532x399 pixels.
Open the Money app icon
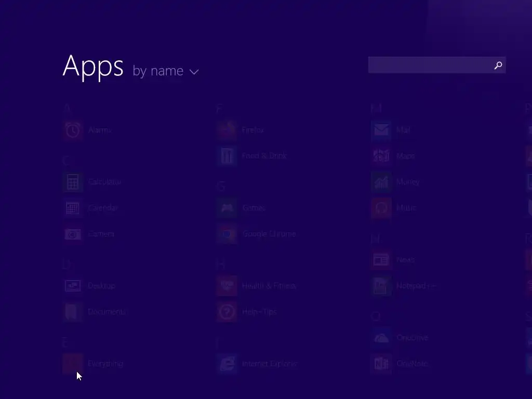click(x=381, y=182)
